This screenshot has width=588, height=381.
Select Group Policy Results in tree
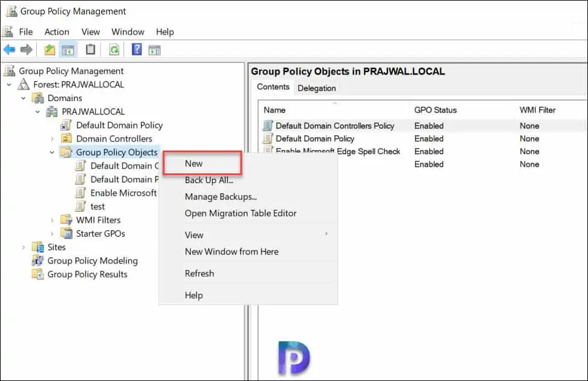click(x=87, y=274)
